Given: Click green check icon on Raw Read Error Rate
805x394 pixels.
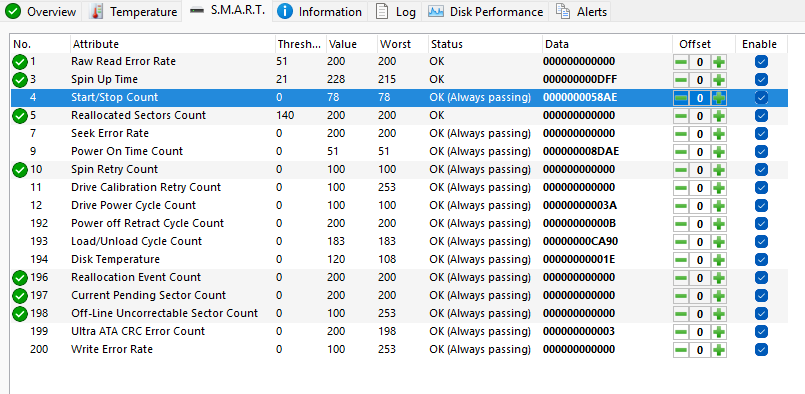Looking at the screenshot, I should (x=20, y=62).
